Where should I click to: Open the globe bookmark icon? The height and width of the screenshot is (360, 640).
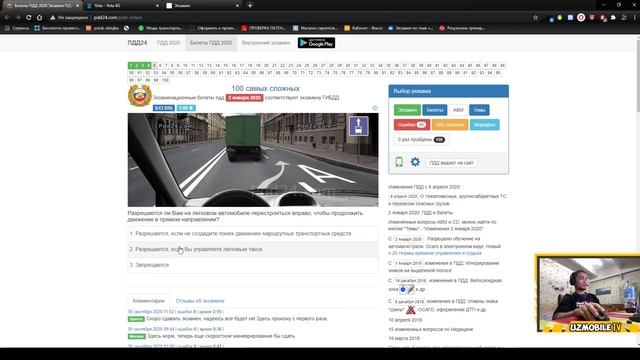pos(127,28)
